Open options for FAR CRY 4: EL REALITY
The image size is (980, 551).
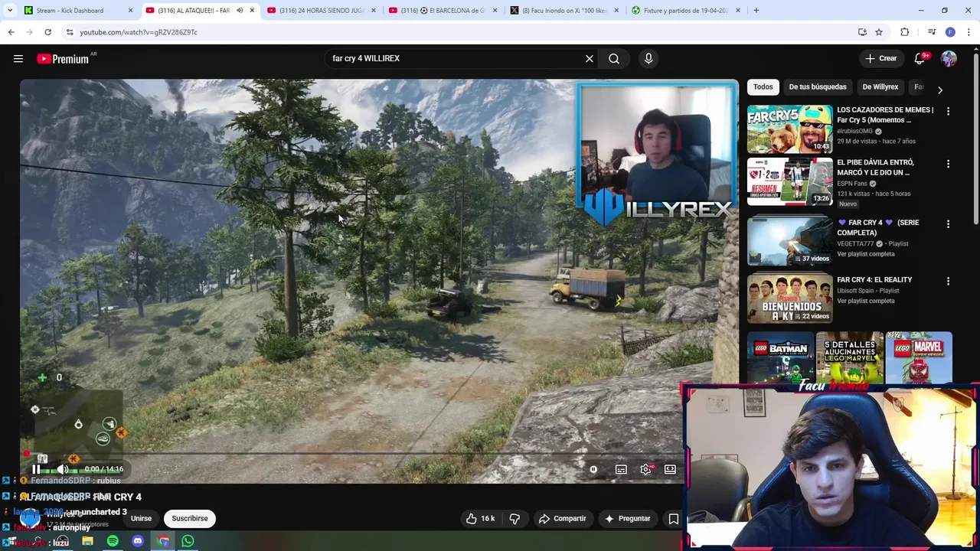click(948, 281)
